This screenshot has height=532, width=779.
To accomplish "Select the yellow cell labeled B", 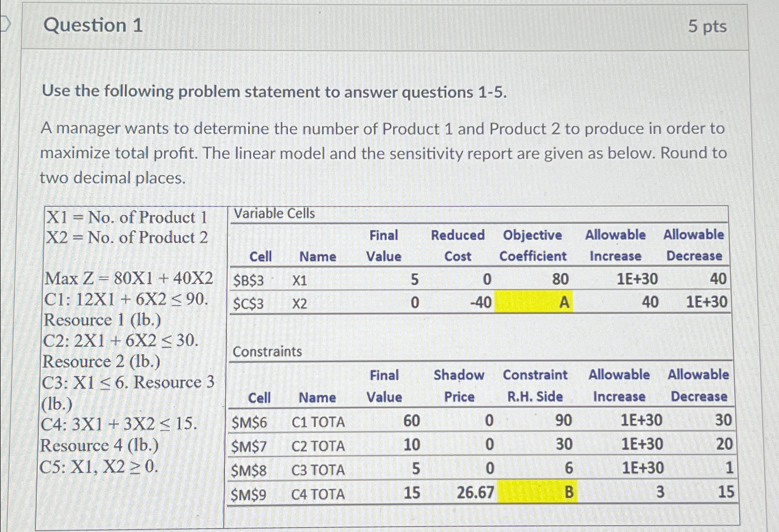I will coord(537,492).
